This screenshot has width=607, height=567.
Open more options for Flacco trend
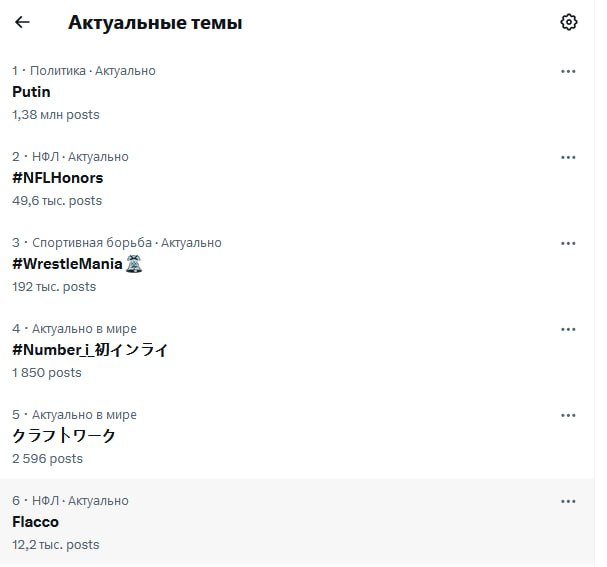click(x=568, y=501)
